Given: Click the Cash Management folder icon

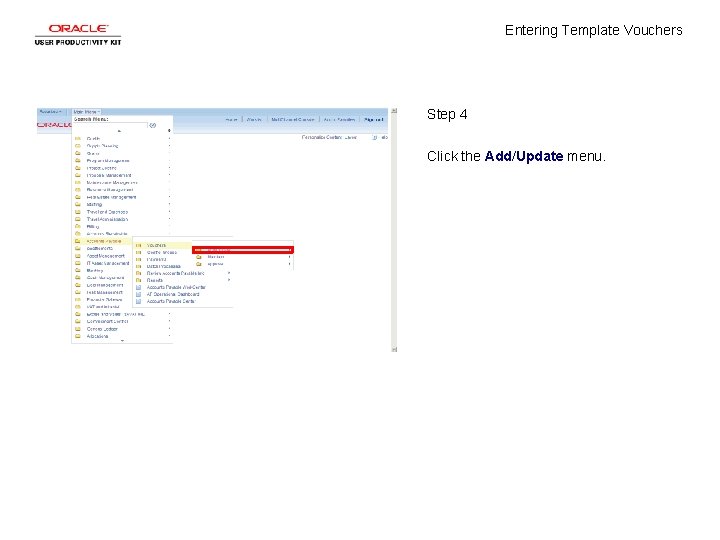Looking at the screenshot, I should [78, 278].
